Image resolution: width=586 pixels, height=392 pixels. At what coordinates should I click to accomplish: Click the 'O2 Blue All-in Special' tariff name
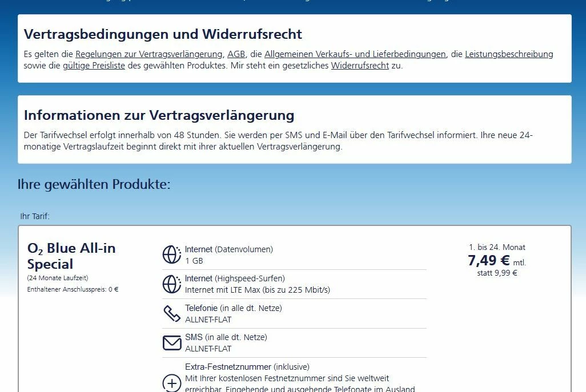[x=71, y=256]
